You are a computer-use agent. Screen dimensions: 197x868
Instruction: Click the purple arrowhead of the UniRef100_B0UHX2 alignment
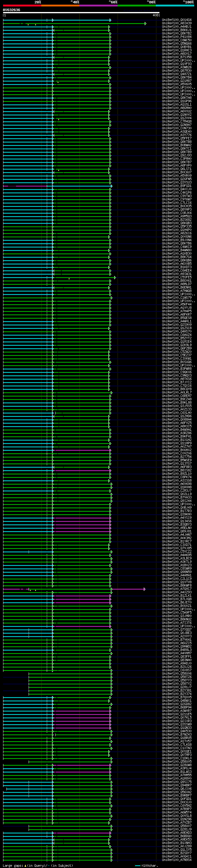pos(110,450)
